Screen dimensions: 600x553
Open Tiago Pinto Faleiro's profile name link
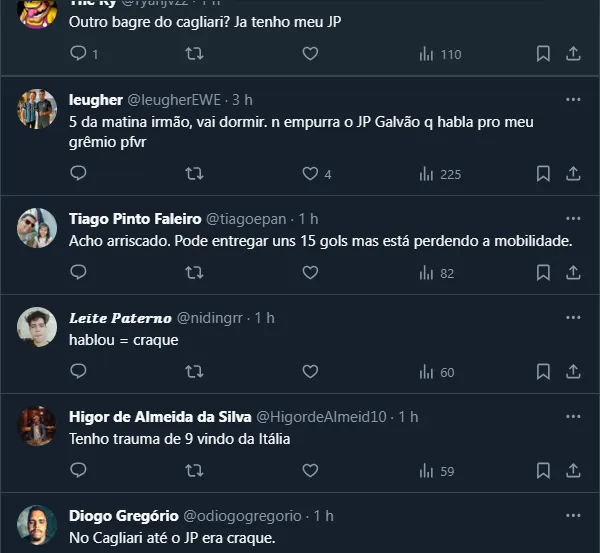click(133, 218)
